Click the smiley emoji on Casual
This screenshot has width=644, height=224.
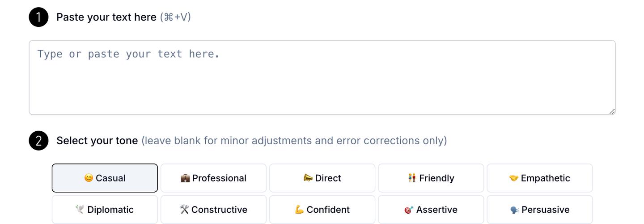click(x=89, y=178)
